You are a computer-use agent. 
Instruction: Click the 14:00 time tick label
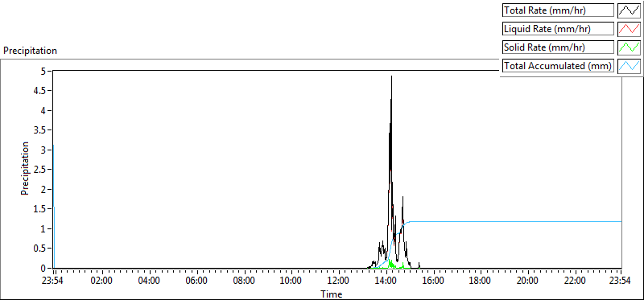coord(386,282)
